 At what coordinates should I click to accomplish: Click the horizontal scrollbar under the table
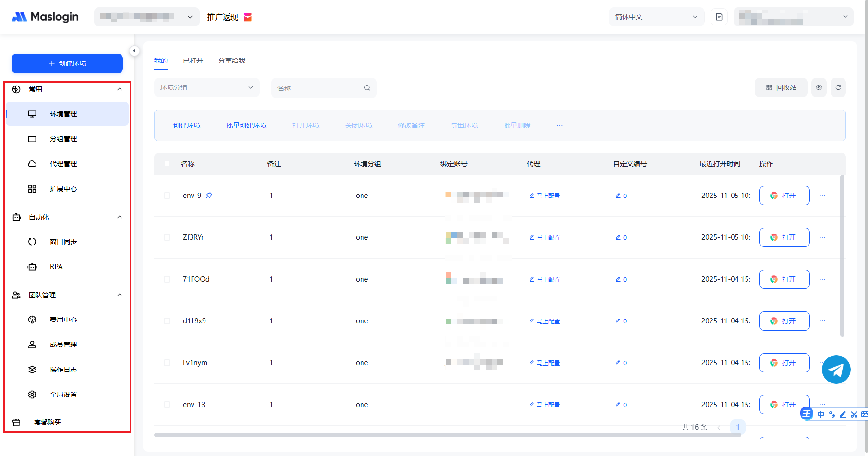pos(446,435)
